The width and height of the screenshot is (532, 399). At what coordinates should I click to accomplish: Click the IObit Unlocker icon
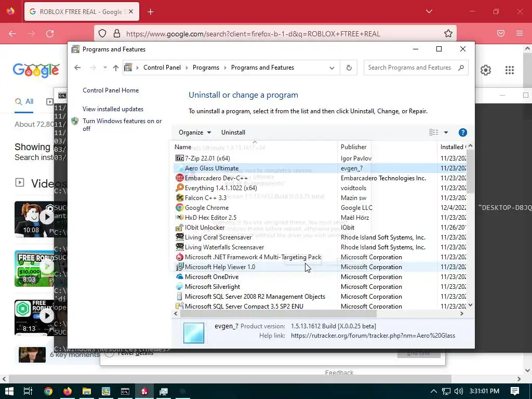[179, 228]
